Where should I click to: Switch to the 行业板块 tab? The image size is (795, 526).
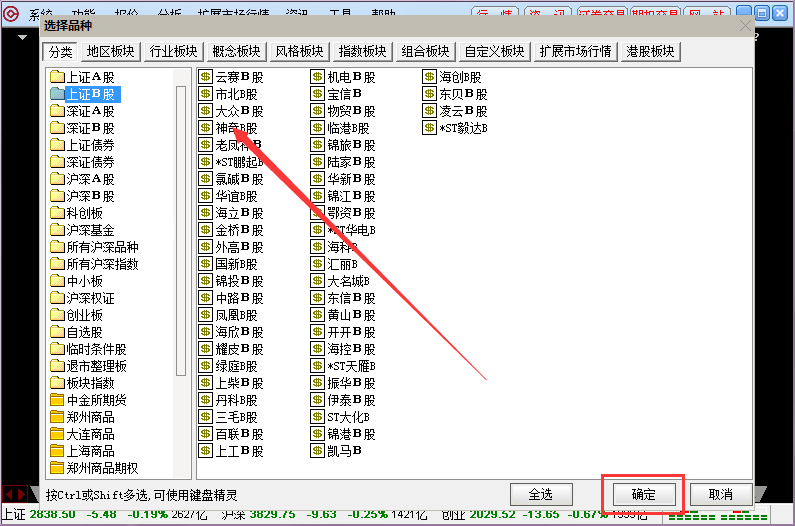[173, 52]
